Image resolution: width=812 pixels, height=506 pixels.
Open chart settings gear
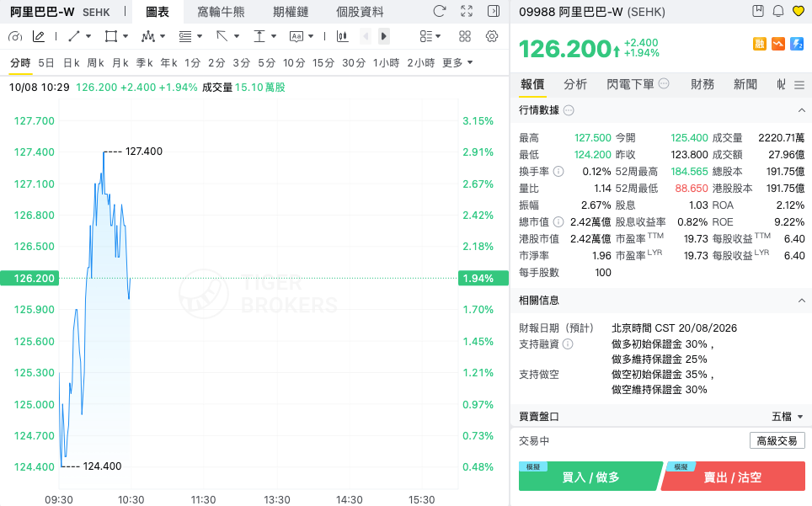coord(492,36)
